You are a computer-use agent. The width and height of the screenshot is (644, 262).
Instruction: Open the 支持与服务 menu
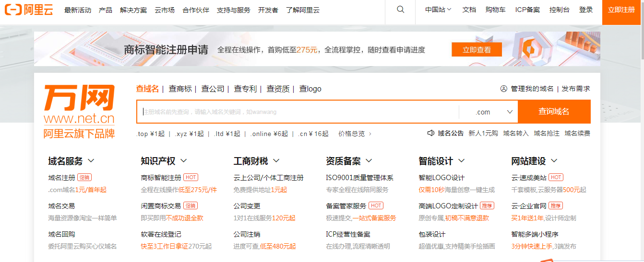point(233,10)
